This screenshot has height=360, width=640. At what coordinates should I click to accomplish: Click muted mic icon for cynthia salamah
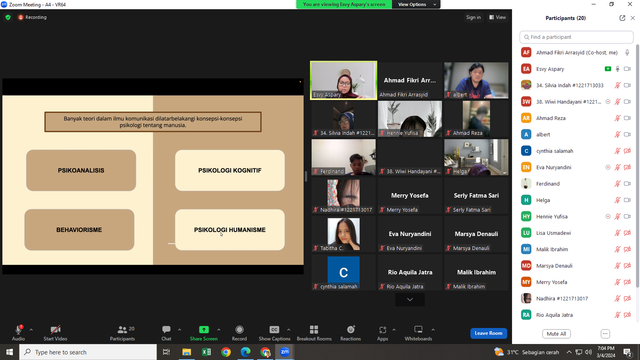point(618,151)
